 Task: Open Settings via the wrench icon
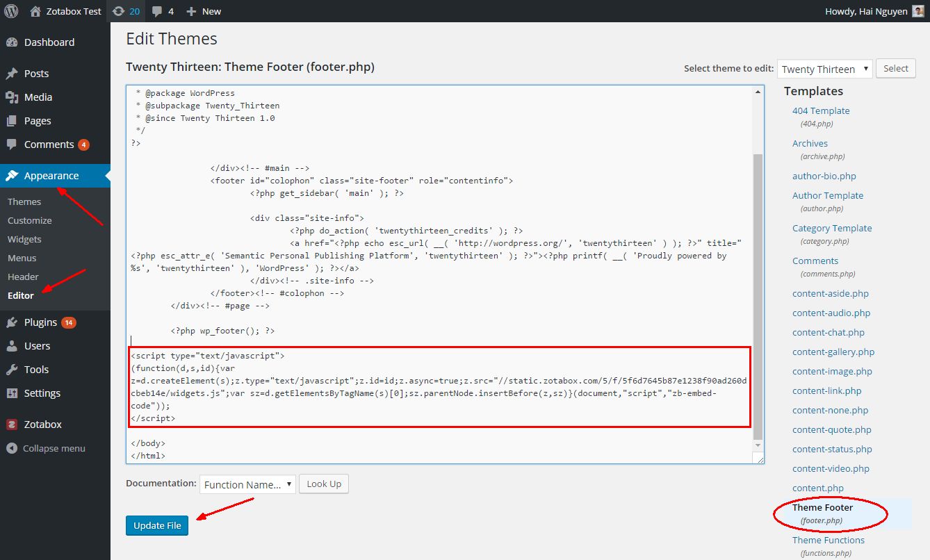coord(16,393)
